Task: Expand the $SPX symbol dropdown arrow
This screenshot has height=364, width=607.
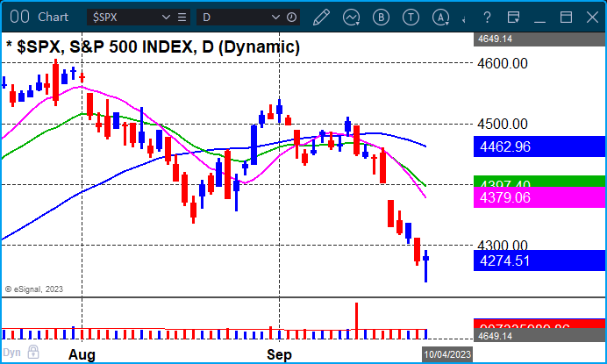Action: [166, 18]
